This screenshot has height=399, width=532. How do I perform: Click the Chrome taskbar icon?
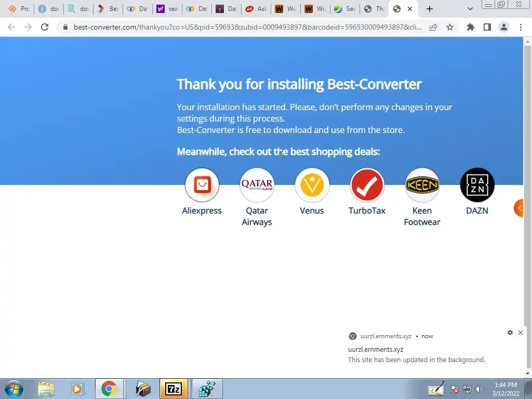tap(109, 389)
